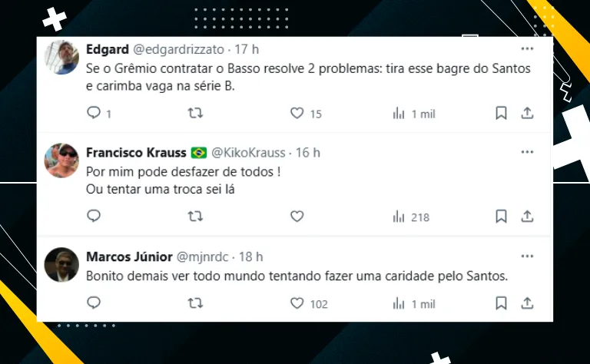Like Edgard's tweet with 15 likes
Screen dimensions: 590x364
click(297, 114)
